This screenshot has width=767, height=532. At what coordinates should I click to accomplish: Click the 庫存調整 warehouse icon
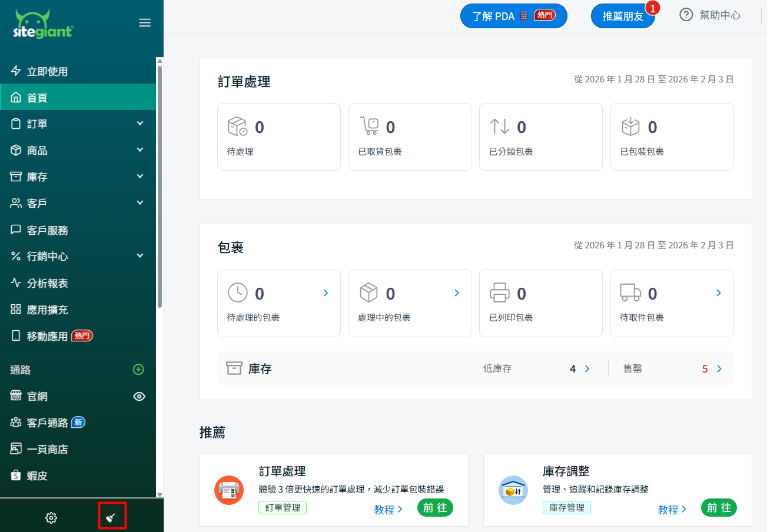point(513,490)
